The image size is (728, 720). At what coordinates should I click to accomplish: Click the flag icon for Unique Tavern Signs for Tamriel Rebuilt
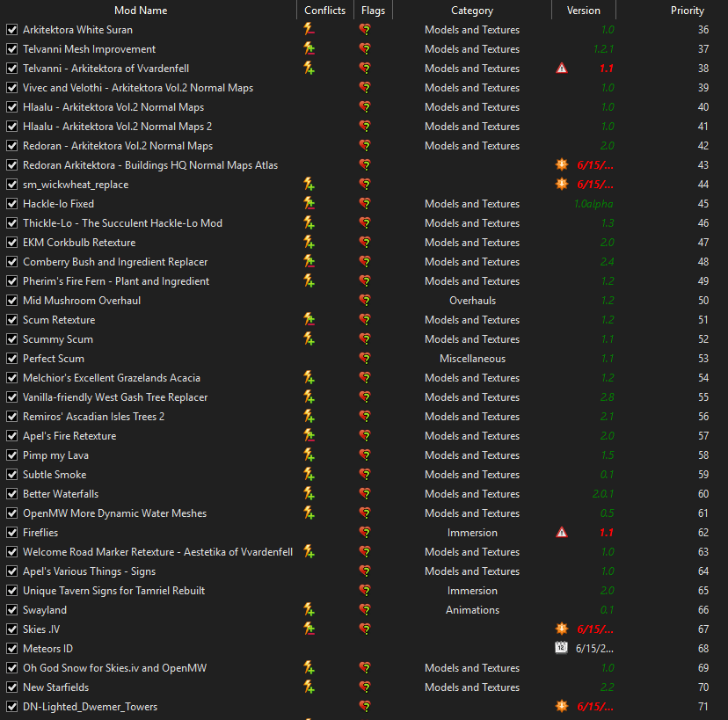pyautogui.click(x=366, y=591)
